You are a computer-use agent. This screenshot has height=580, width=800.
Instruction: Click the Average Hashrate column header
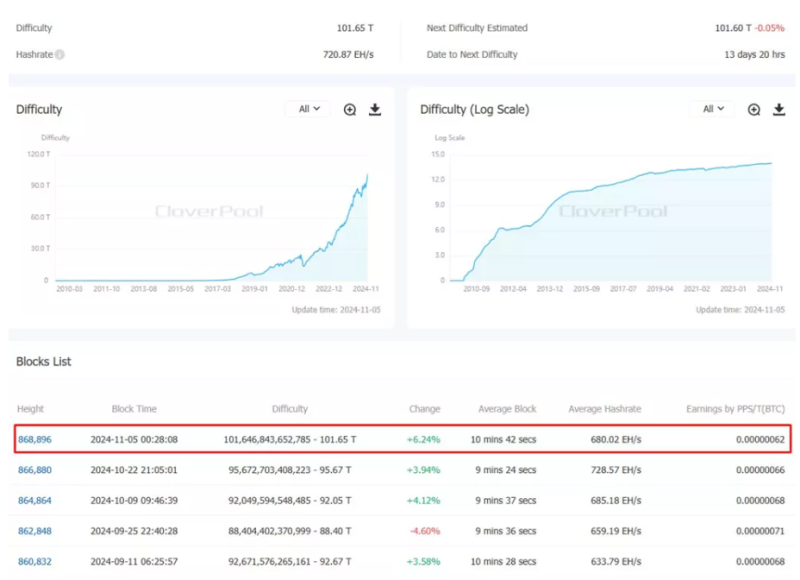605,409
